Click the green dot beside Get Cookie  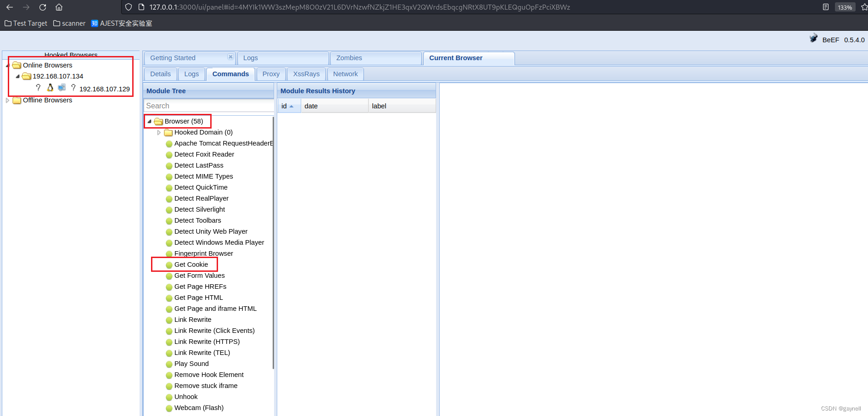tap(169, 265)
